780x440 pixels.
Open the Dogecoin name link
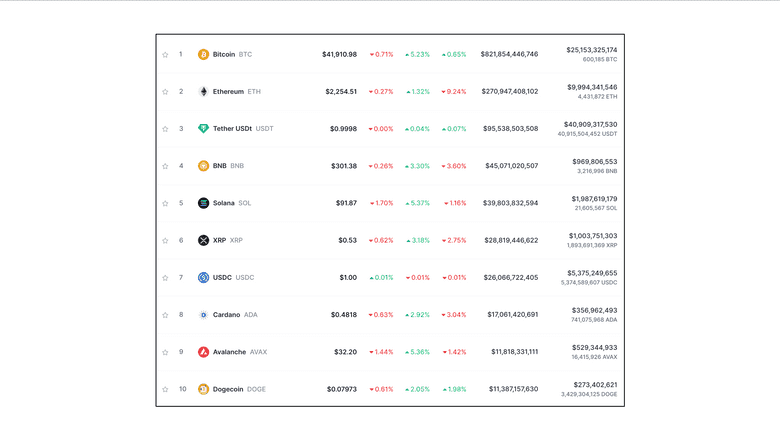(x=228, y=389)
